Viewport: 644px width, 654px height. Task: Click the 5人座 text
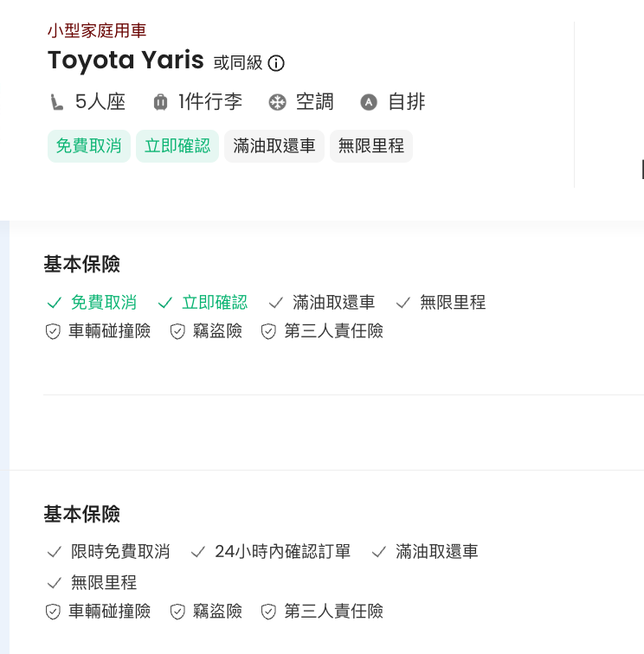(x=100, y=102)
